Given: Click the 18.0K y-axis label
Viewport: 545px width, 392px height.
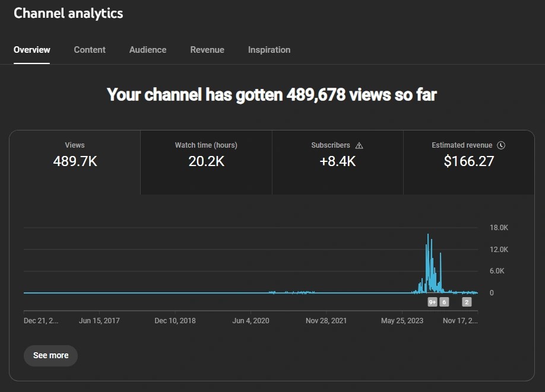Looking at the screenshot, I should point(499,228).
